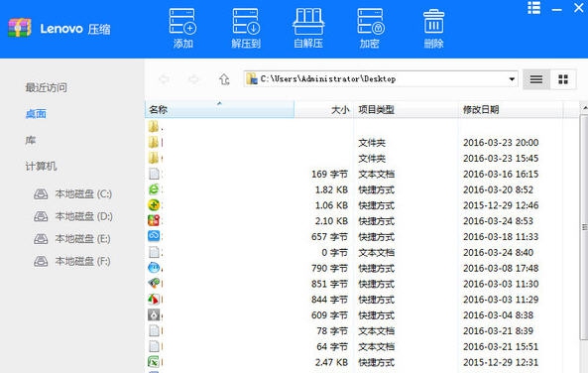Sort by 大小 column header
This screenshot has height=373, width=588.
(324, 109)
